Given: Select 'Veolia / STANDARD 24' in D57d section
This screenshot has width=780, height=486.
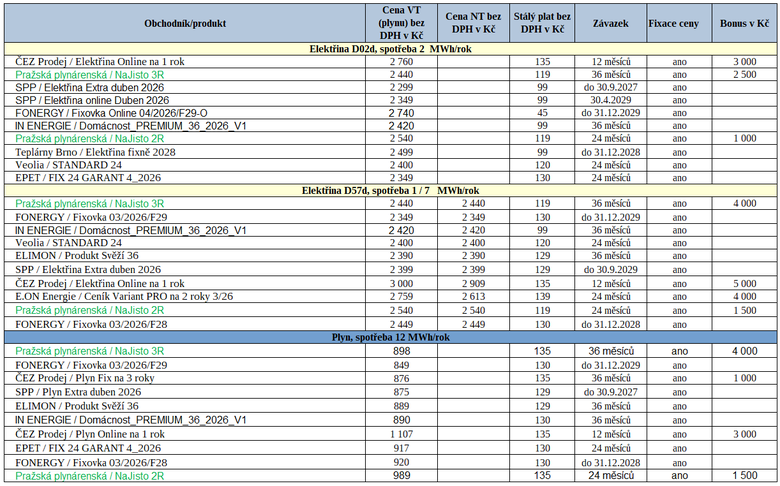Looking at the screenshot, I should click(68, 243).
